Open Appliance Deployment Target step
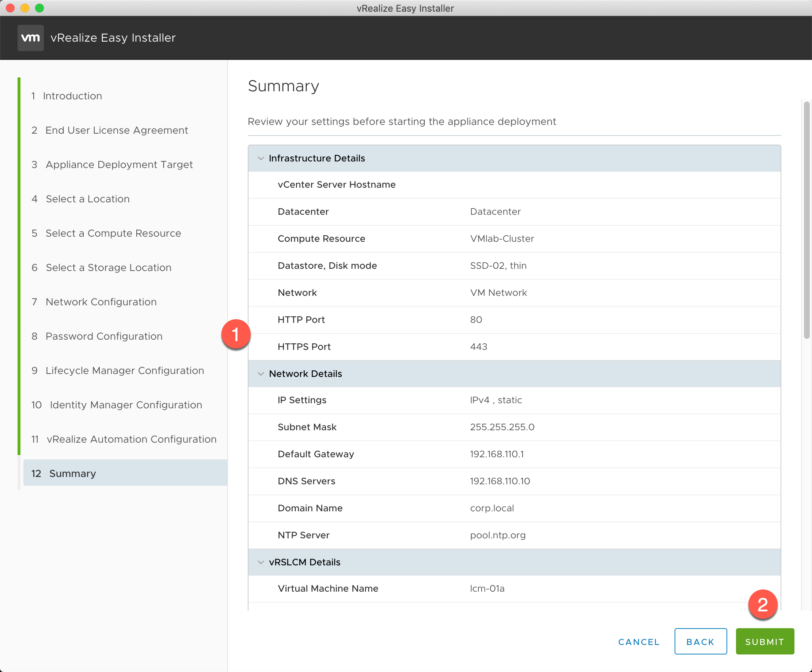Screen dimensions: 812x672 pos(112,165)
